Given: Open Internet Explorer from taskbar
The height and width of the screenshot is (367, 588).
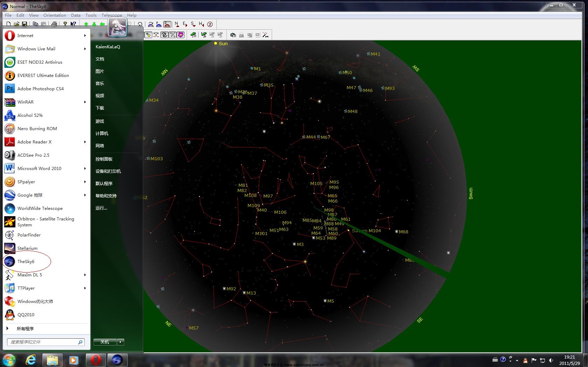Looking at the screenshot, I should coord(31,360).
